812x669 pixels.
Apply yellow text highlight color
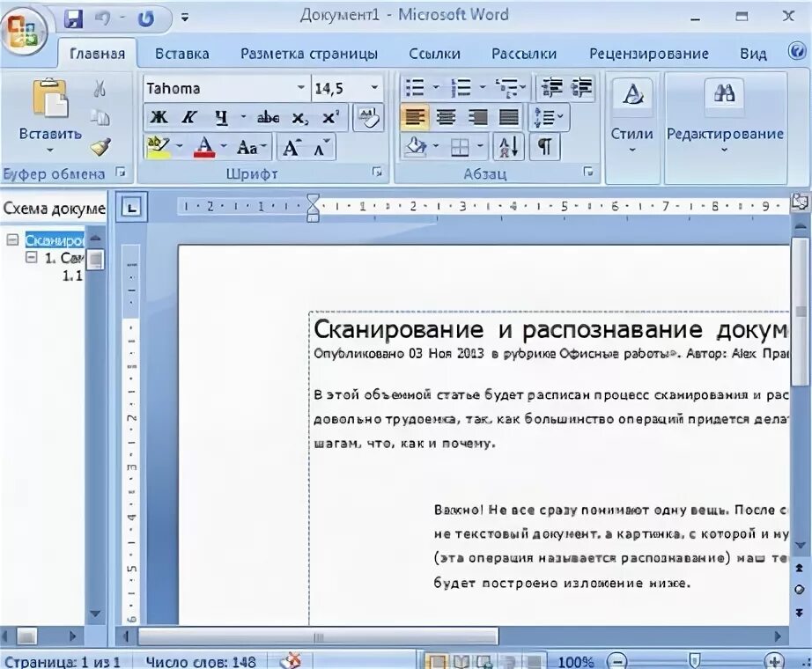[x=158, y=147]
